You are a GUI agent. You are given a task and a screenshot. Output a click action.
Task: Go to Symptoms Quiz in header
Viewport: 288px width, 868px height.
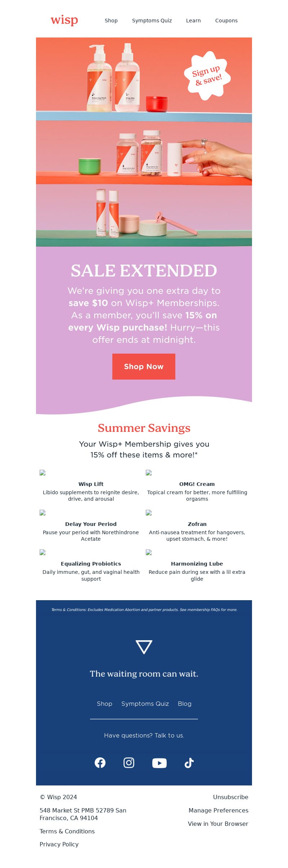(152, 21)
